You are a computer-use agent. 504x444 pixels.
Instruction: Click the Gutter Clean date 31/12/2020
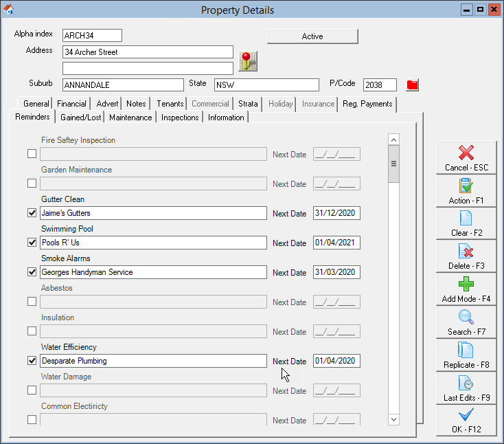[336, 213]
